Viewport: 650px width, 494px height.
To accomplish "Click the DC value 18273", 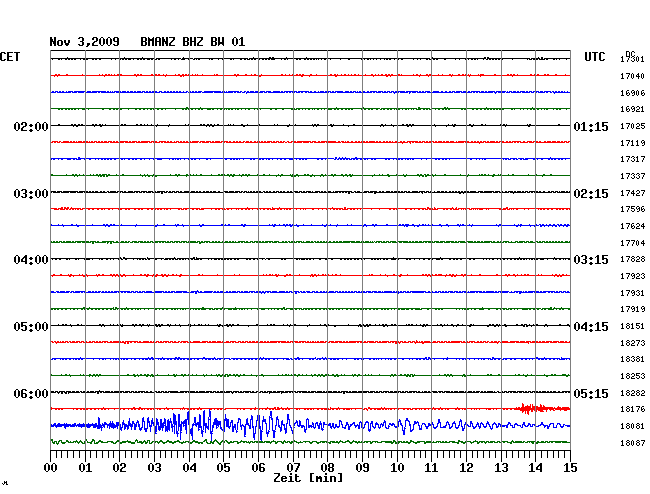I will coord(633,343).
